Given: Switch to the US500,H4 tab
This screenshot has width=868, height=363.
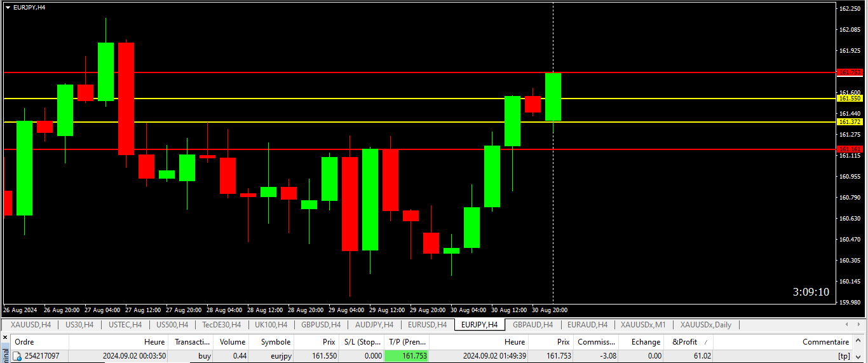Looking at the screenshot, I should point(172,325).
